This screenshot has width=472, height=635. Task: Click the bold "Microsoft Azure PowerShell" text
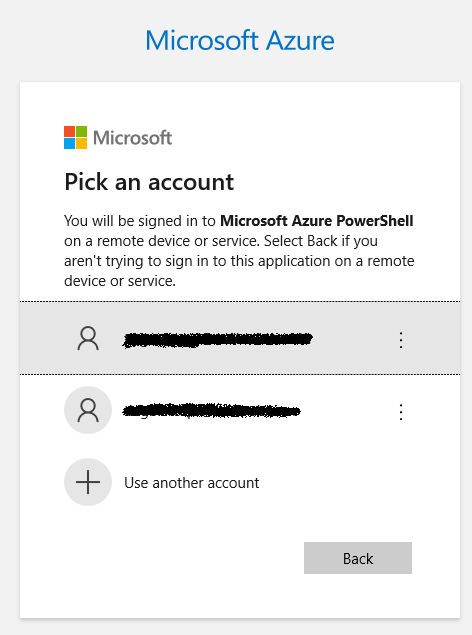(317, 221)
